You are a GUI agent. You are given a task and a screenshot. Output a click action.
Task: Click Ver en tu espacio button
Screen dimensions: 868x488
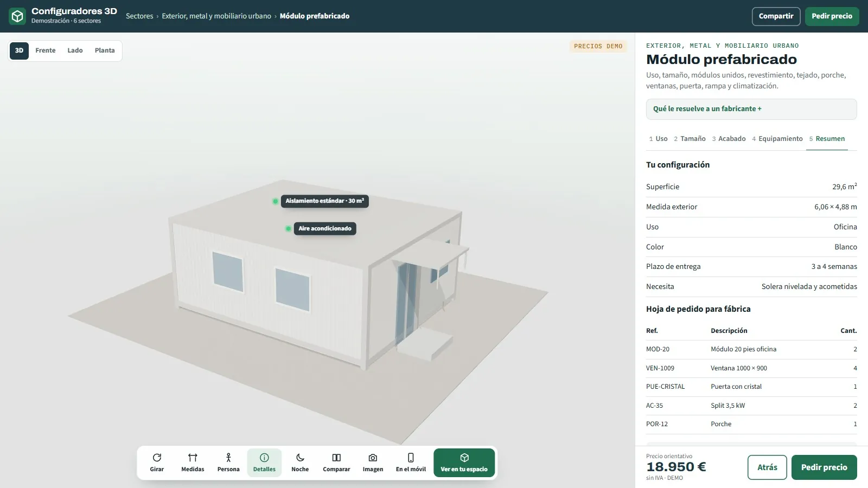pos(464,463)
